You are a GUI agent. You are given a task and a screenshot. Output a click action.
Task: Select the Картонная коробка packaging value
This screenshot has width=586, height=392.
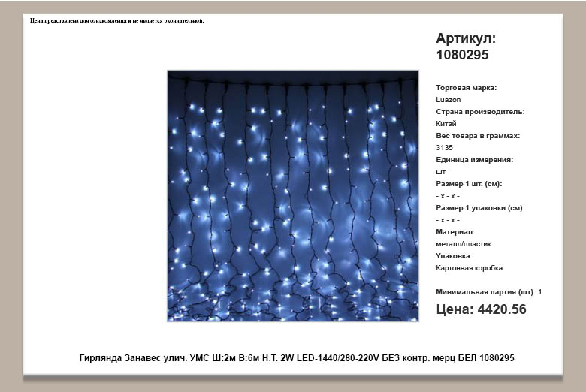pyautogui.click(x=469, y=268)
